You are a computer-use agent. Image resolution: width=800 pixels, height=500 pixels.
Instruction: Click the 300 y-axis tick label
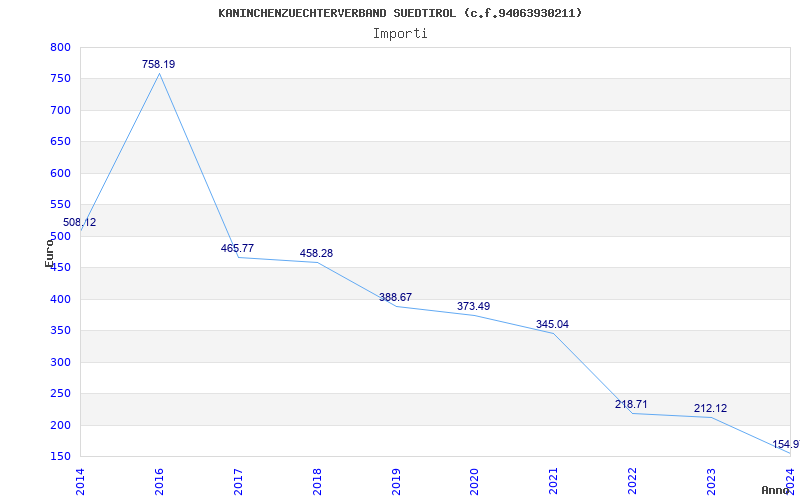coord(60,362)
